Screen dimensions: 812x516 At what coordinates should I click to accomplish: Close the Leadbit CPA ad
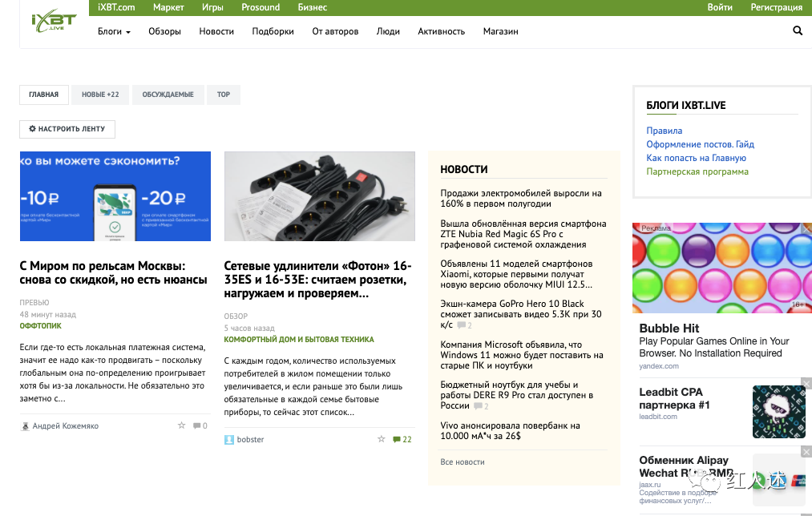coord(806,384)
